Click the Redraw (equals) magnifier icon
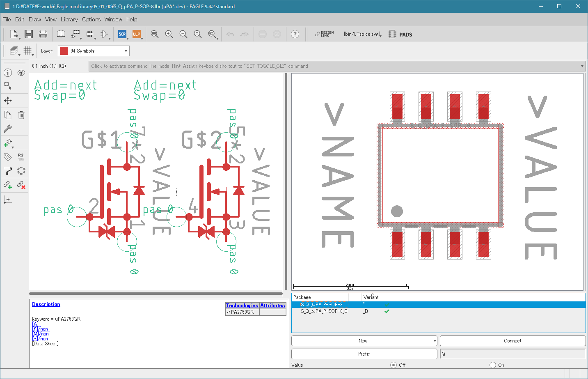Viewport: 588px width, 379px height. click(198, 34)
